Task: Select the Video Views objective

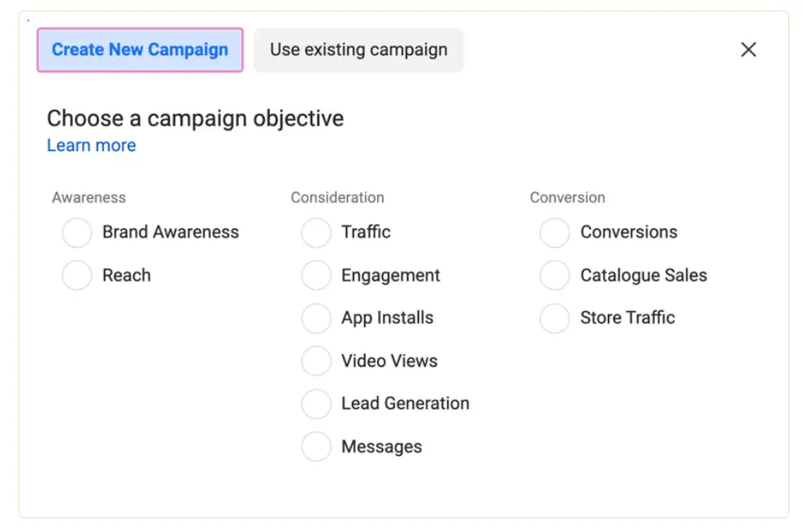Action: [316, 361]
